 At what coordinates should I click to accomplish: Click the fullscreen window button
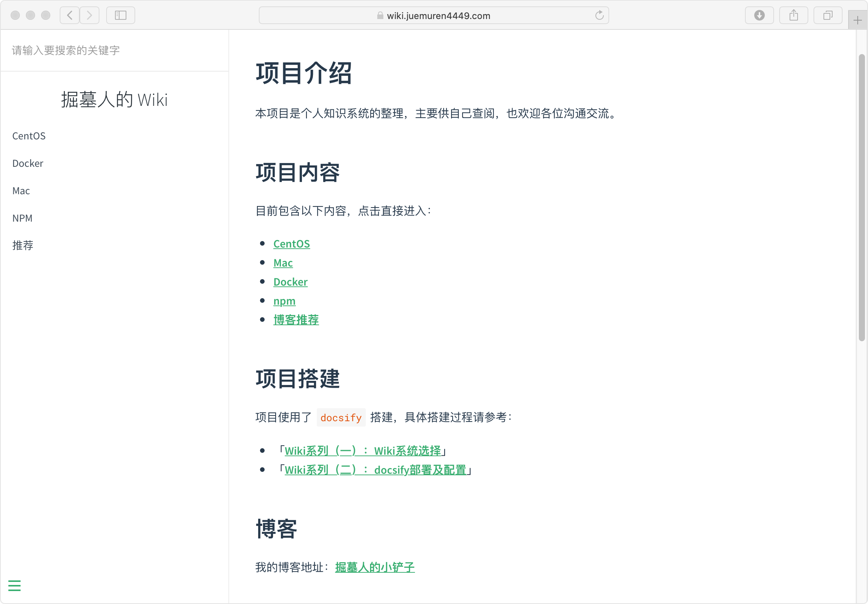46,15
